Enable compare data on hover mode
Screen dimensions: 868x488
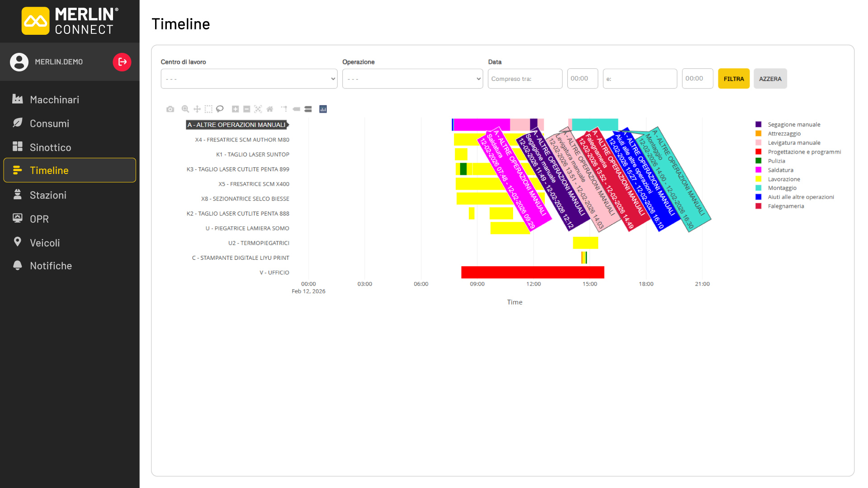(x=308, y=109)
